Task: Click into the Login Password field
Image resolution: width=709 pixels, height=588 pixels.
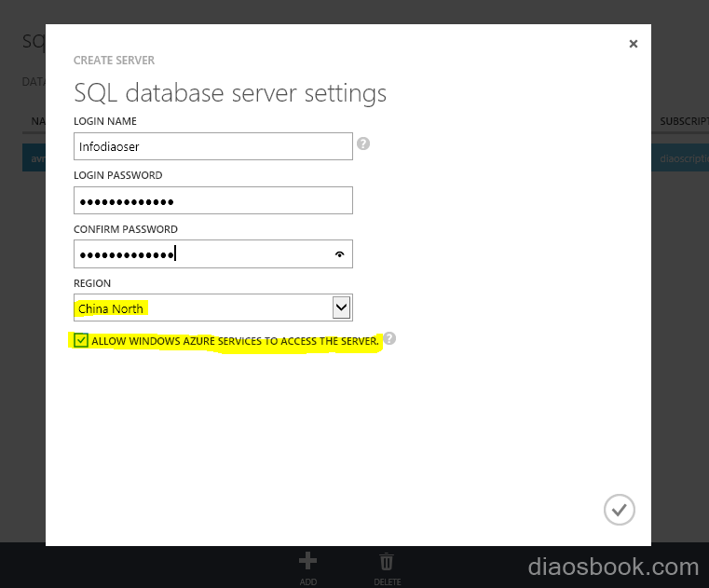Action: coord(212,200)
